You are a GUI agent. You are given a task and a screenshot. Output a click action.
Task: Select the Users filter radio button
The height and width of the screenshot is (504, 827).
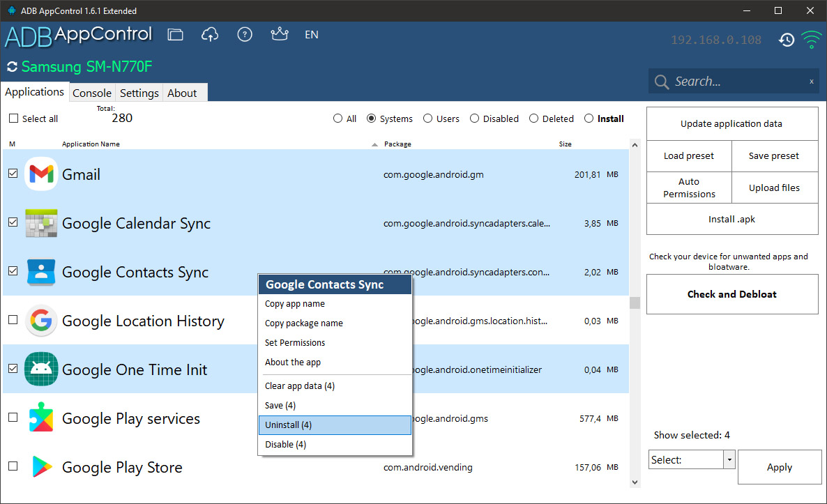coord(427,119)
